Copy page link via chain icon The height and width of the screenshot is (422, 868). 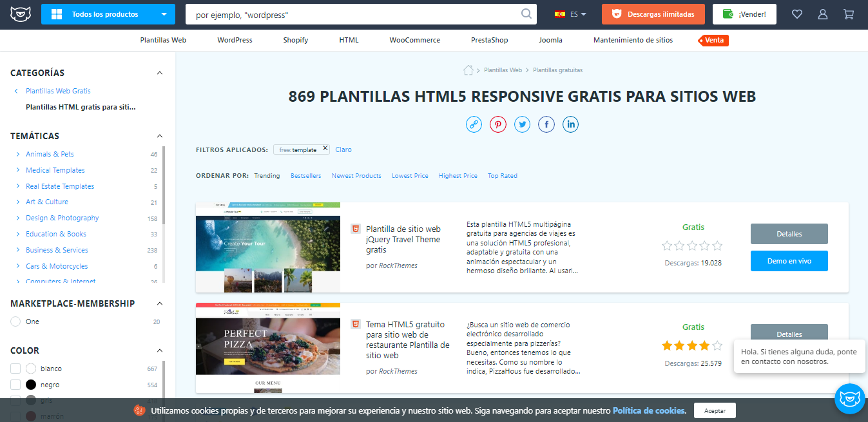click(x=474, y=124)
